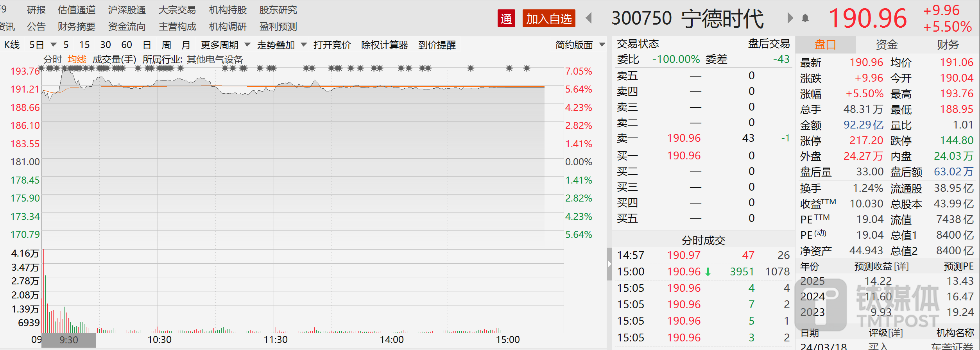Click the 9:30 time marker on axis

pos(69,340)
